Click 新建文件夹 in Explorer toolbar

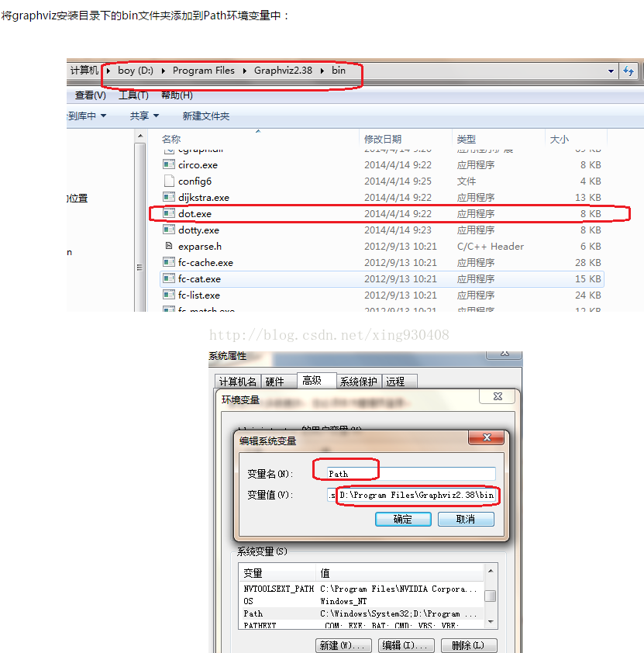[206, 116]
